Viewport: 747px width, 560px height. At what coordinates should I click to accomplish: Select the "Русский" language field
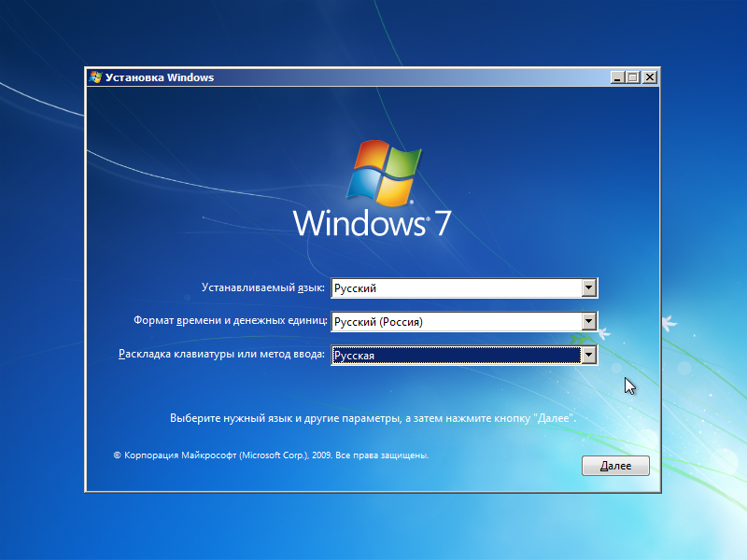pyautogui.click(x=456, y=288)
